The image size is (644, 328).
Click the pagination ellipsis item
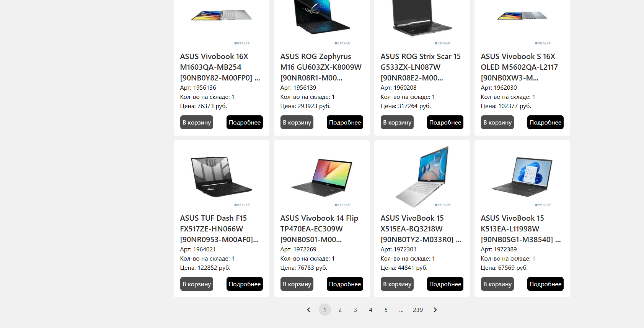401,310
